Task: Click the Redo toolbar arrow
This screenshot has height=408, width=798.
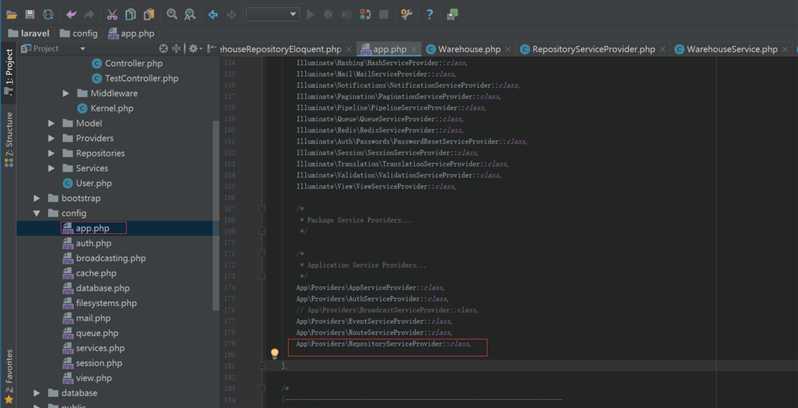Action: (x=89, y=14)
